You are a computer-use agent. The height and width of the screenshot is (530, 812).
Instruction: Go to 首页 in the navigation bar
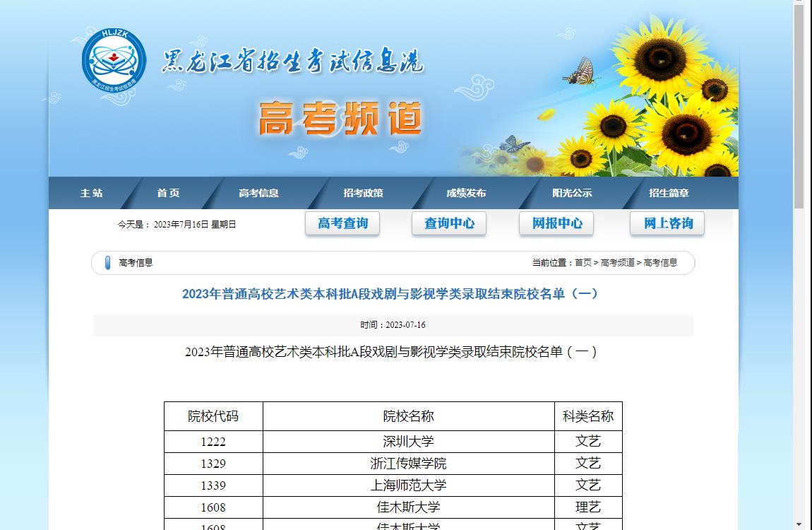[168, 193]
